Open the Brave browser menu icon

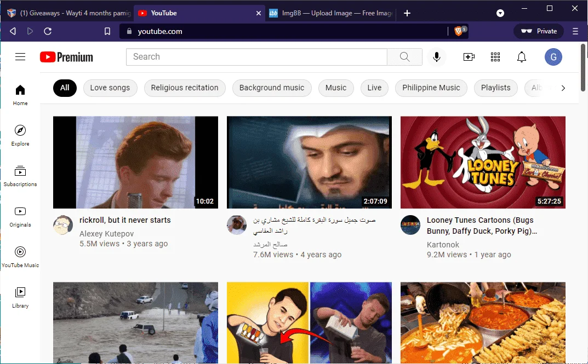575,31
